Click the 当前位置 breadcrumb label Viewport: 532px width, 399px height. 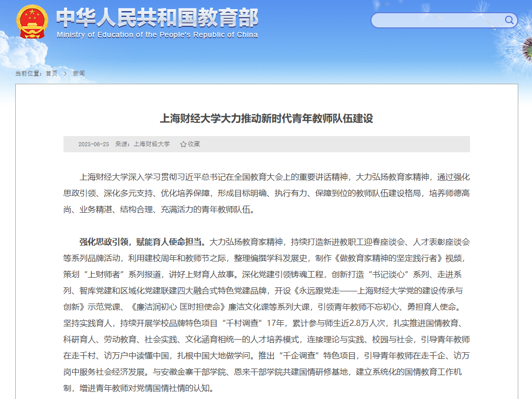(x=29, y=74)
